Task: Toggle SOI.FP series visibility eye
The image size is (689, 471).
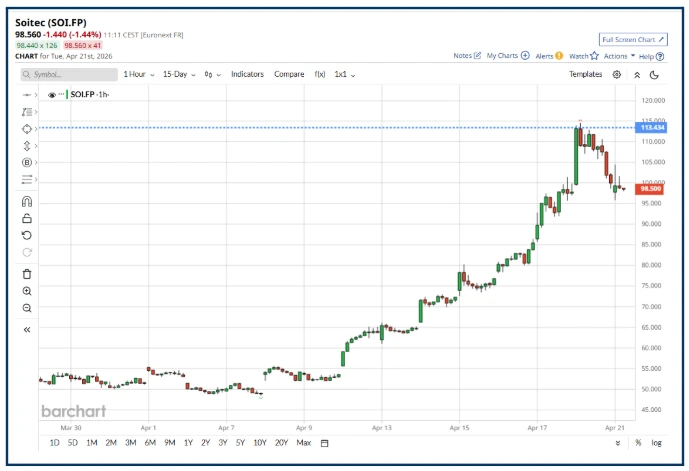Action: pos(52,95)
